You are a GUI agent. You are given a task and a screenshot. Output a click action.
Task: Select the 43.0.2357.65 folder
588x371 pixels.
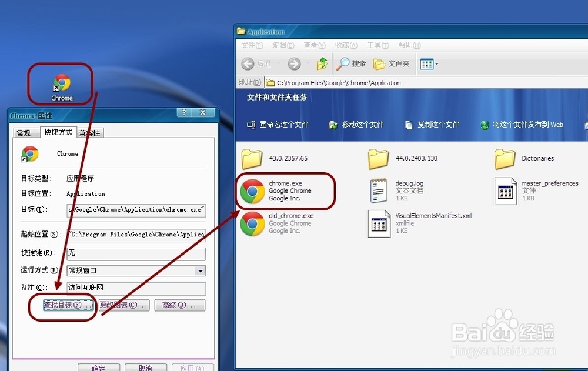pos(275,158)
